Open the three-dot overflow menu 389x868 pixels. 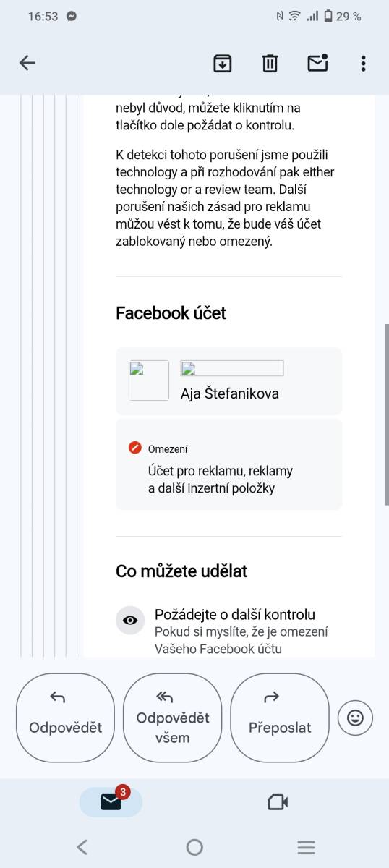pyautogui.click(x=363, y=63)
